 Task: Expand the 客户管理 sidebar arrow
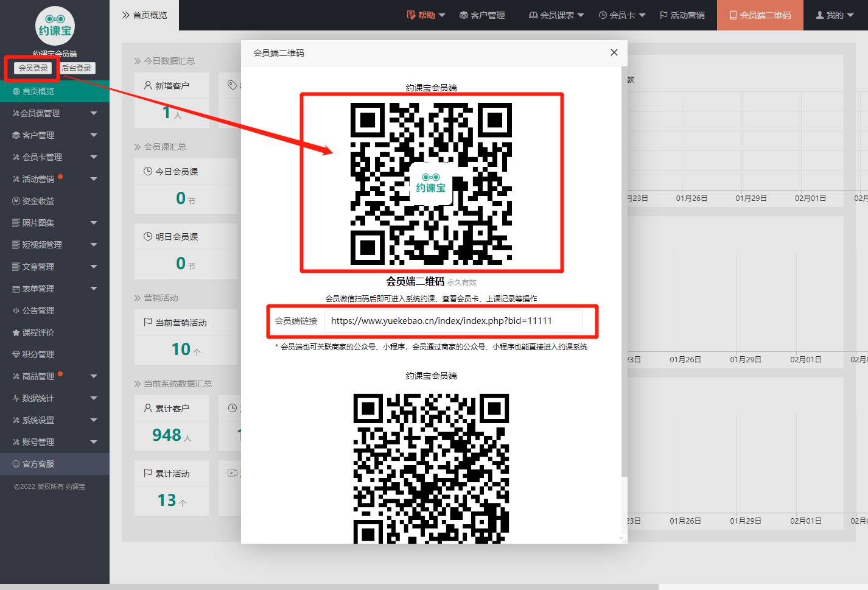tap(94, 135)
